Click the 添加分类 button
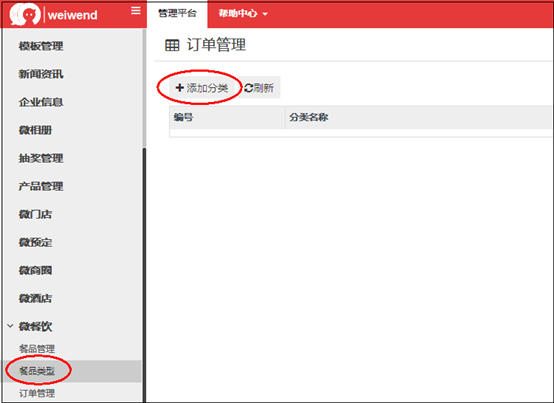The image size is (554, 403). 202,88
